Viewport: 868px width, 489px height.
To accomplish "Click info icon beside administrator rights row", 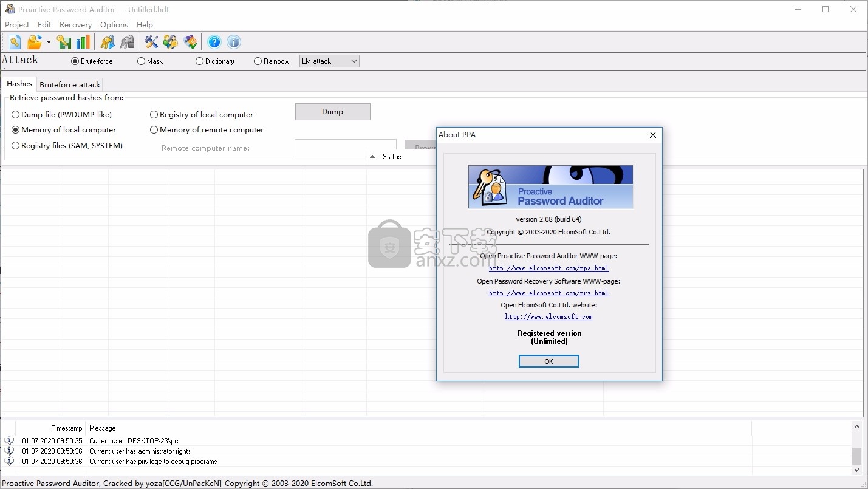I will (9, 451).
